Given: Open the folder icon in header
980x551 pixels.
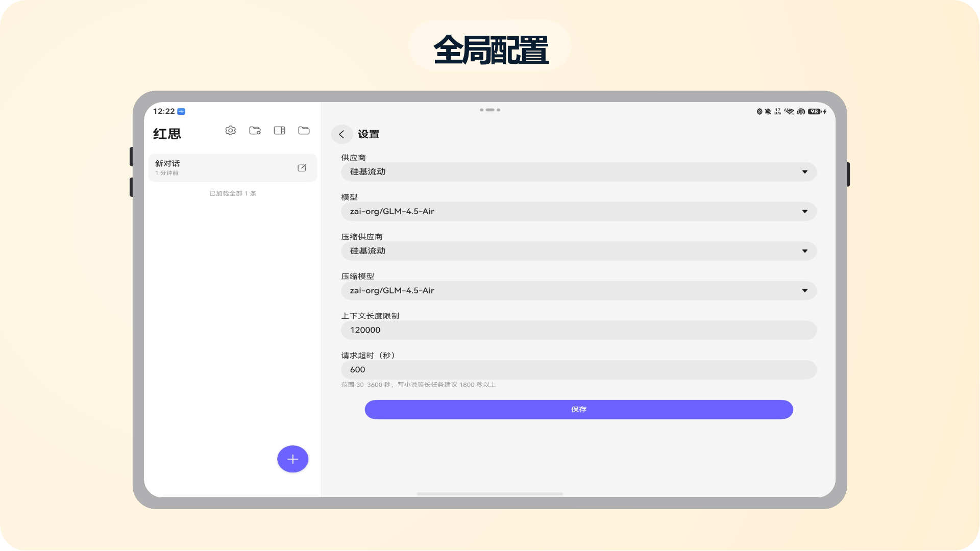Looking at the screenshot, I should [304, 131].
